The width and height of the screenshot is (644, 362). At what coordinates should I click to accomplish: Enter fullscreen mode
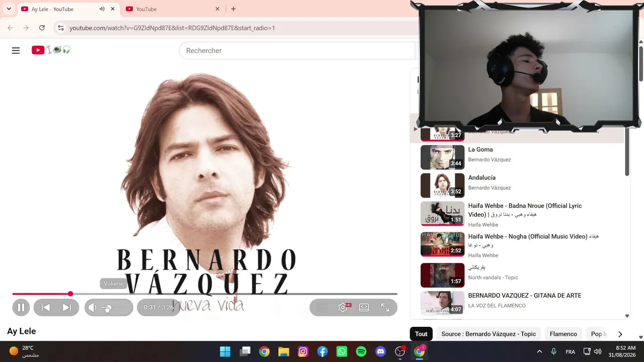385,308
